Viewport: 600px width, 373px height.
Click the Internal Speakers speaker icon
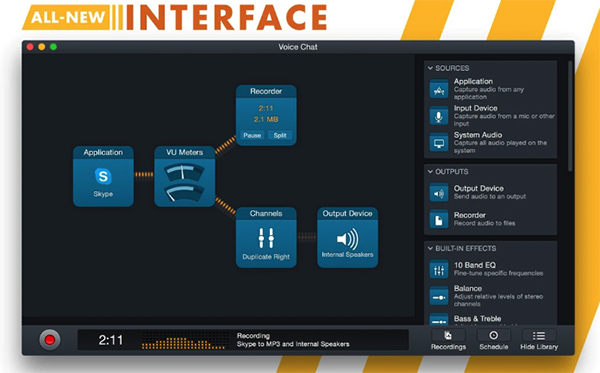[347, 239]
